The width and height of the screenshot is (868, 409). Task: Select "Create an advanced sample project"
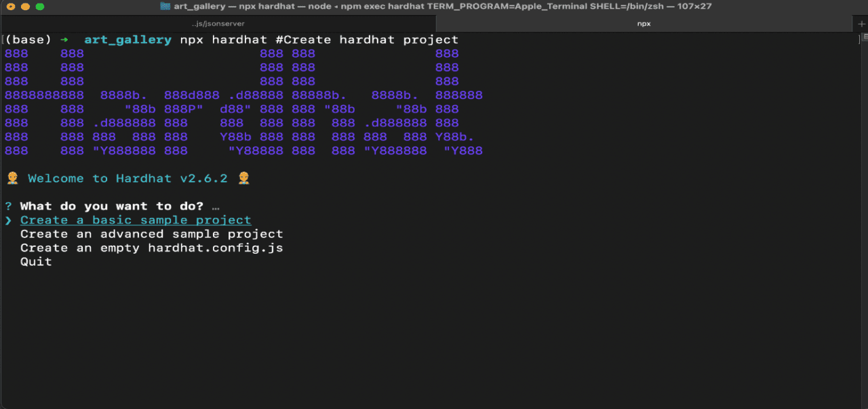point(153,233)
